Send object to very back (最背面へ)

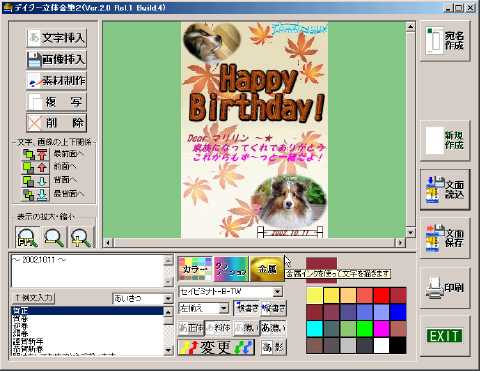coord(35,195)
